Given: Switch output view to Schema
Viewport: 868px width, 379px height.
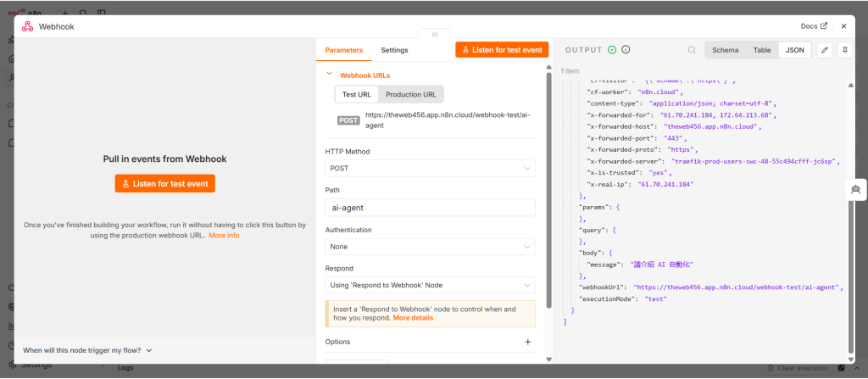Looking at the screenshot, I should (726, 50).
